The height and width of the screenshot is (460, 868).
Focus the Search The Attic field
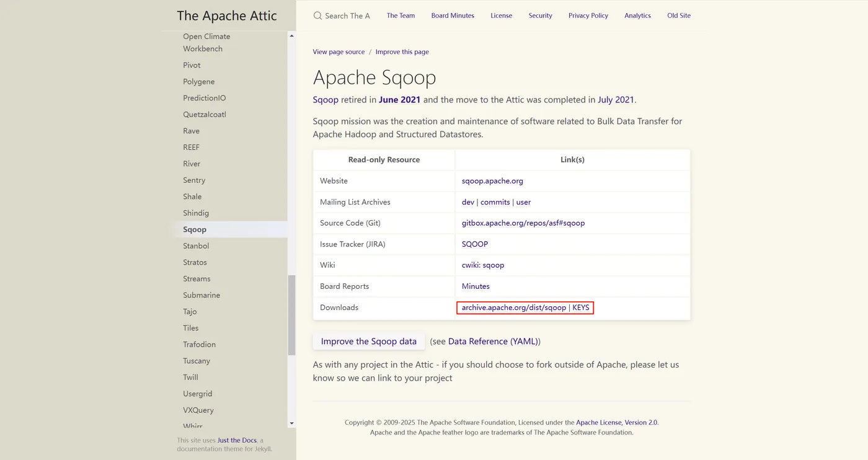coord(347,15)
